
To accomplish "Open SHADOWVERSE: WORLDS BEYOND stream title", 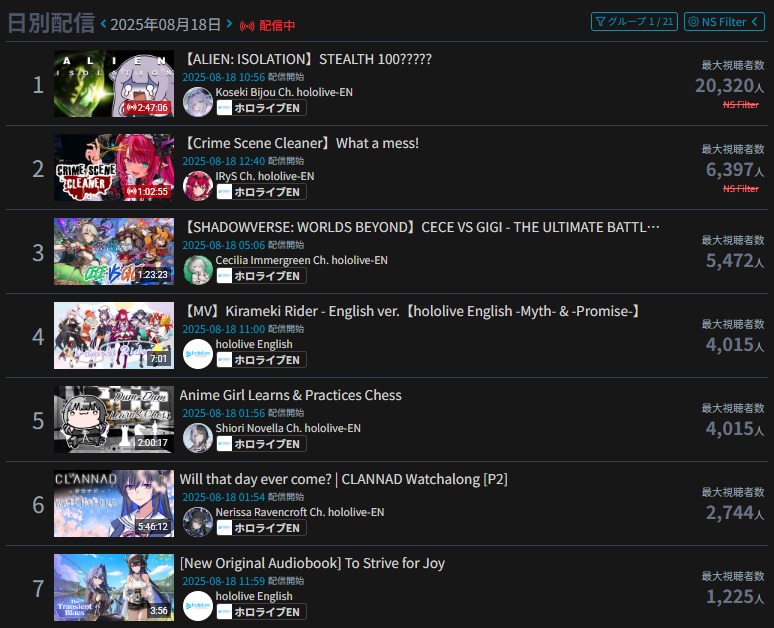I will pos(420,227).
